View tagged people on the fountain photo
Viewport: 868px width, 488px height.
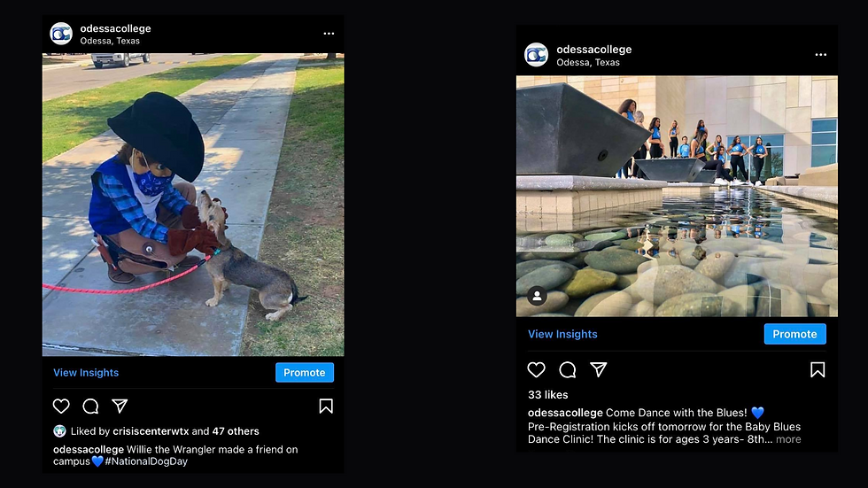coord(537,296)
